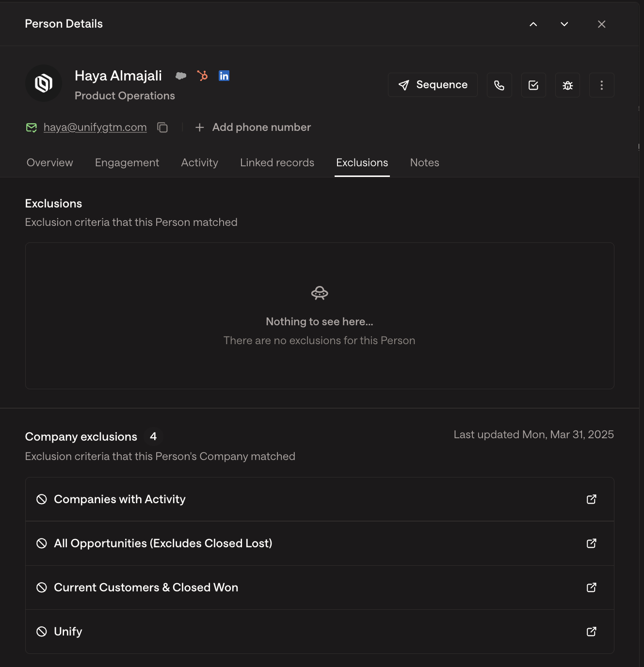Click the All Opportunities (Excludes Closed Lost) row

click(320, 543)
